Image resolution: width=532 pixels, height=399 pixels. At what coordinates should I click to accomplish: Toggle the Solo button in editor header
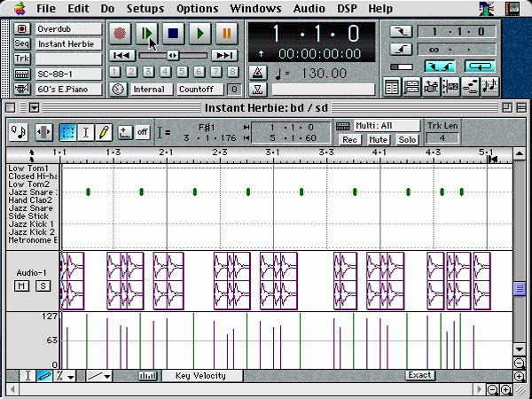coord(407,140)
